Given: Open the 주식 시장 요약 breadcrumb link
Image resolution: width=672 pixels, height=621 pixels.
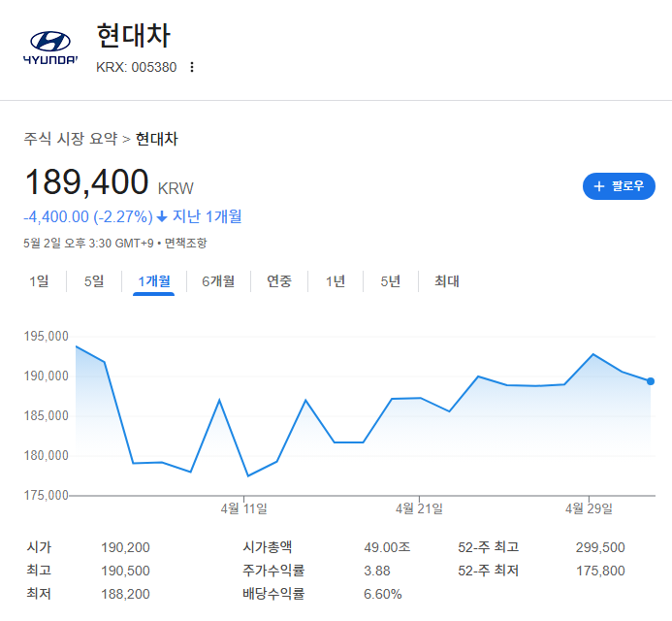Looking at the screenshot, I should click(70, 139).
